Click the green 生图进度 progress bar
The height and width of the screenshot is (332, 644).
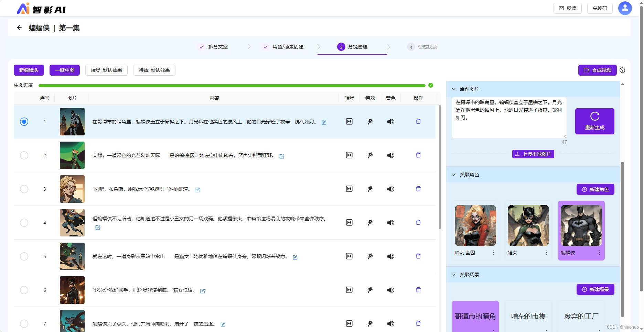click(x=232, y=85)
